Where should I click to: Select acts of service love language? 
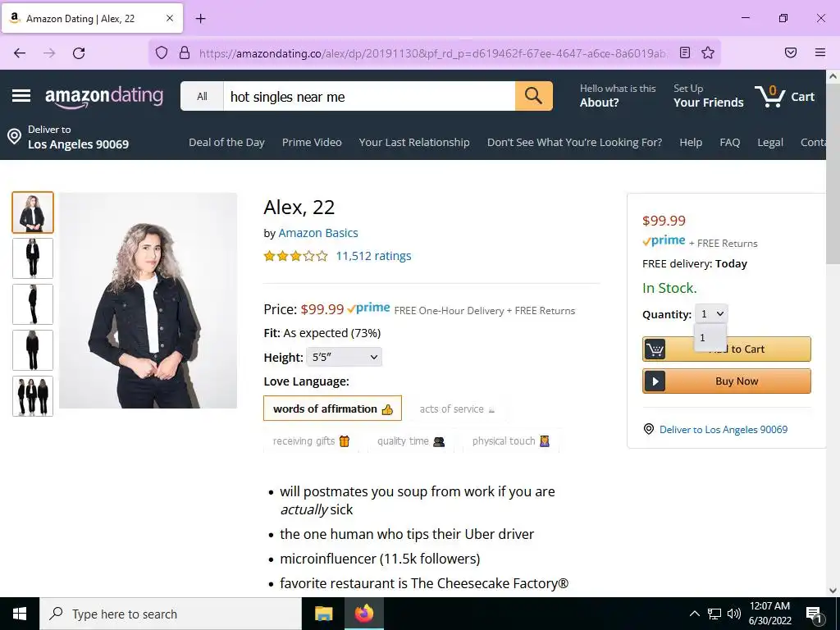457,409
